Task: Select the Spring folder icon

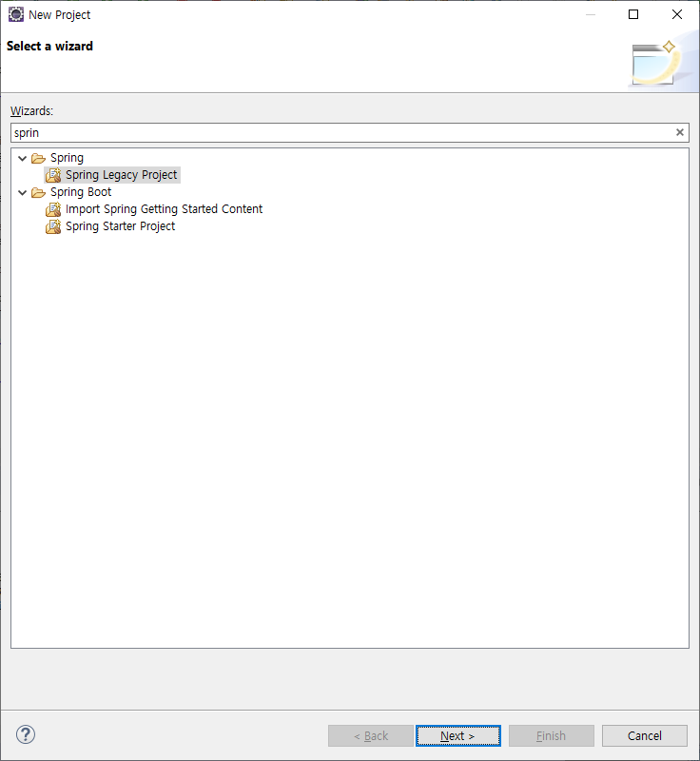Action: 38,158
